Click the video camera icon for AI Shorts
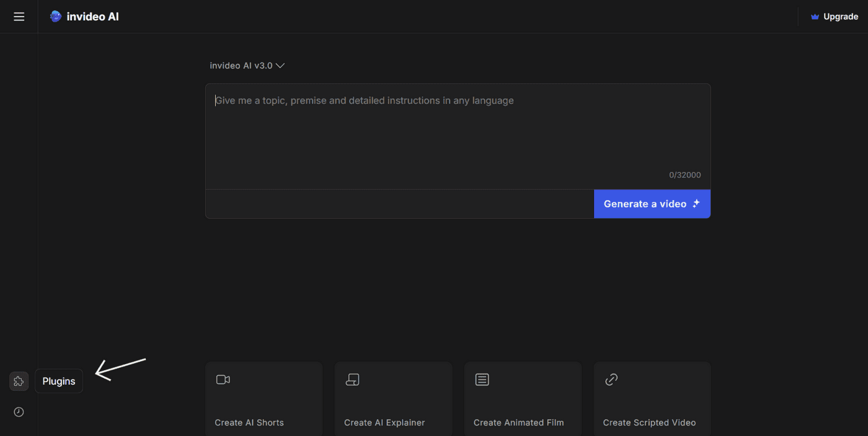 pyautogui.click(x=223, y=380)
